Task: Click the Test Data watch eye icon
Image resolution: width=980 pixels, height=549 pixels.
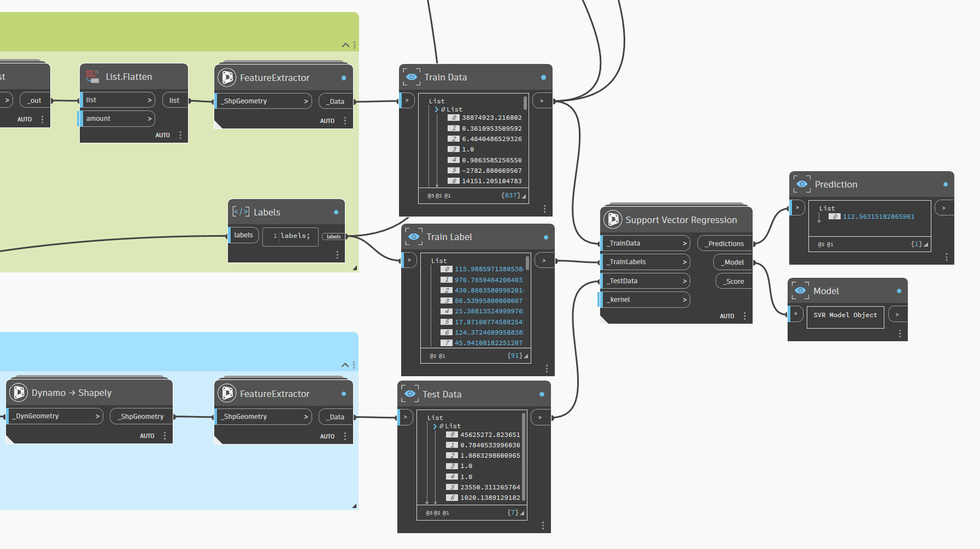Action: (410, 394)
